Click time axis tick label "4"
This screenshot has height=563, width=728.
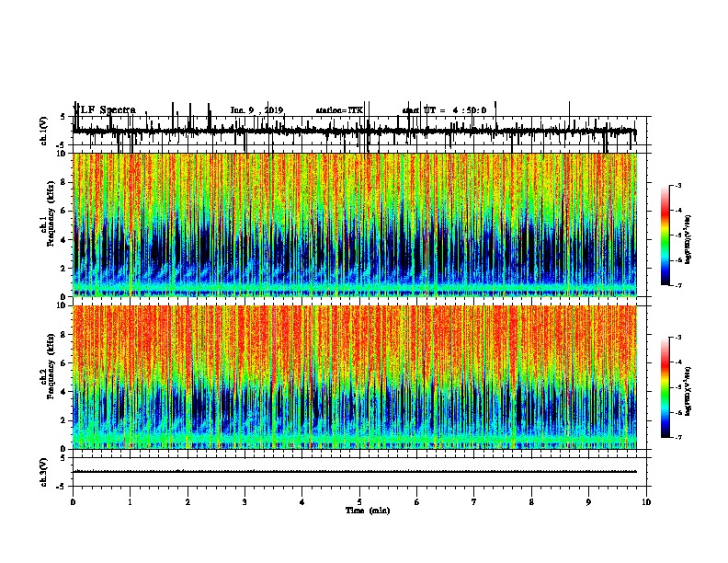pyautogui.click(x=302, y=502)
